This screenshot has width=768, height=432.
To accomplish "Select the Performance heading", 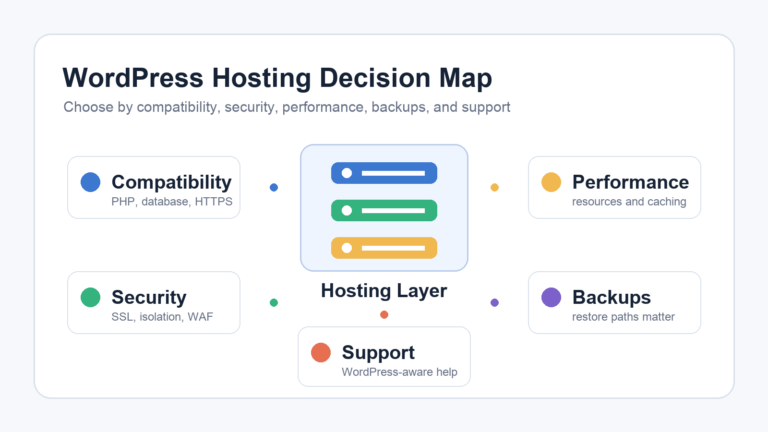I will click(630, 182).
